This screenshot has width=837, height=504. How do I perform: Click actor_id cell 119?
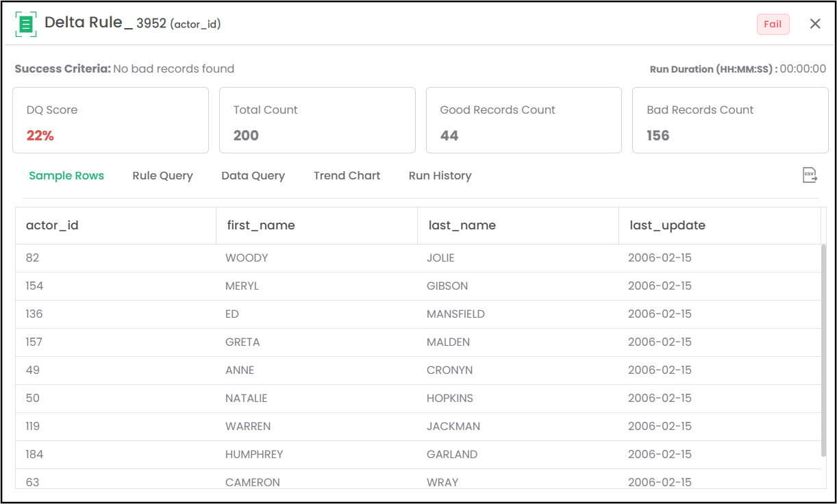116,427
